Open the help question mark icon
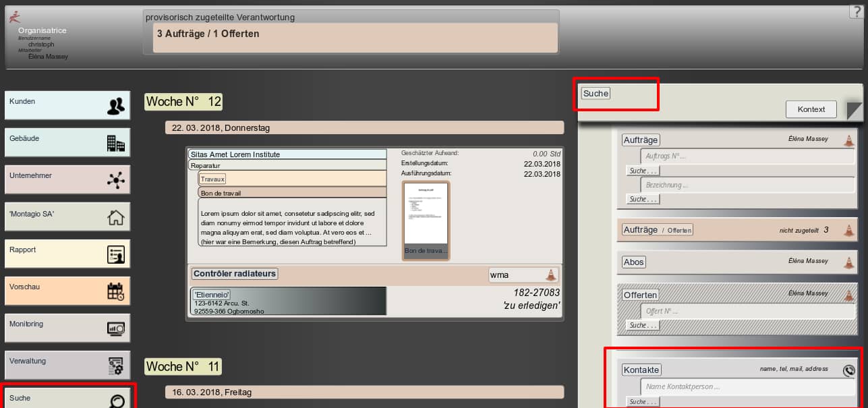This screenshot has width=868, height=408. tap(856, 11)
